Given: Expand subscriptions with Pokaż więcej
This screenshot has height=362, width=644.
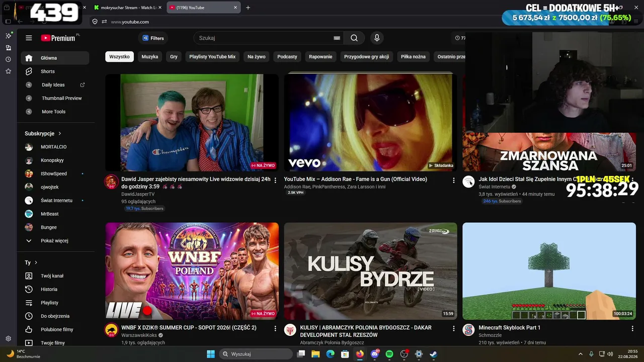Looking at the screenshot, I should (x=55, y=241).
